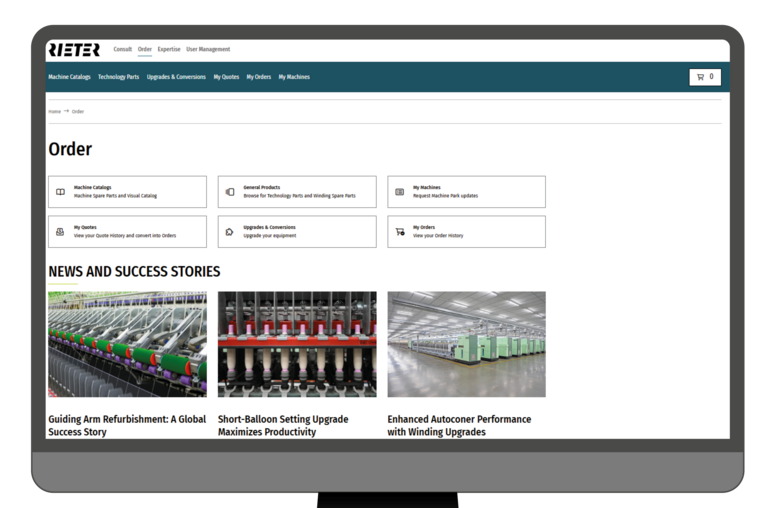The image size is (768, 508).
Task: Switch to the Expertise top menu
Action: 169,49
